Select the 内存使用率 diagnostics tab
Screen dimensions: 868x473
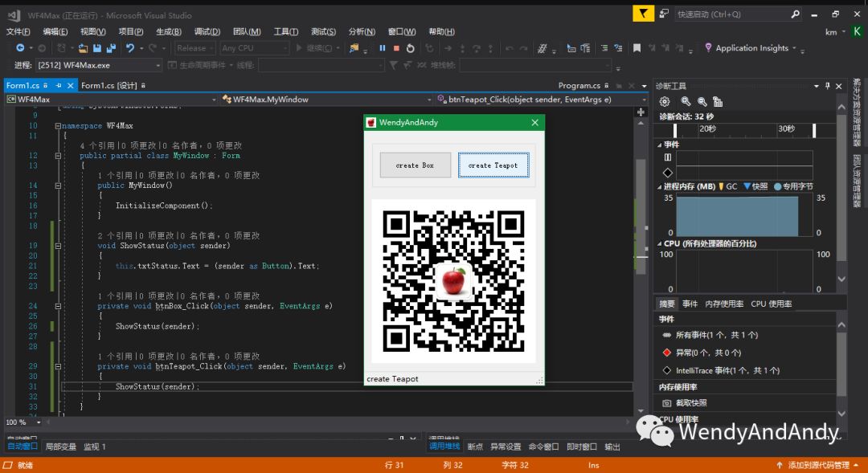point(724,304)
